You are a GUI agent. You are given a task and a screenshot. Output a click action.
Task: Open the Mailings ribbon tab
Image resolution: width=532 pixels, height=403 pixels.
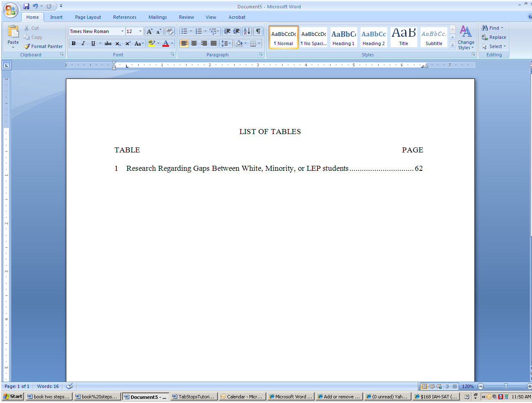coord(157,17)
